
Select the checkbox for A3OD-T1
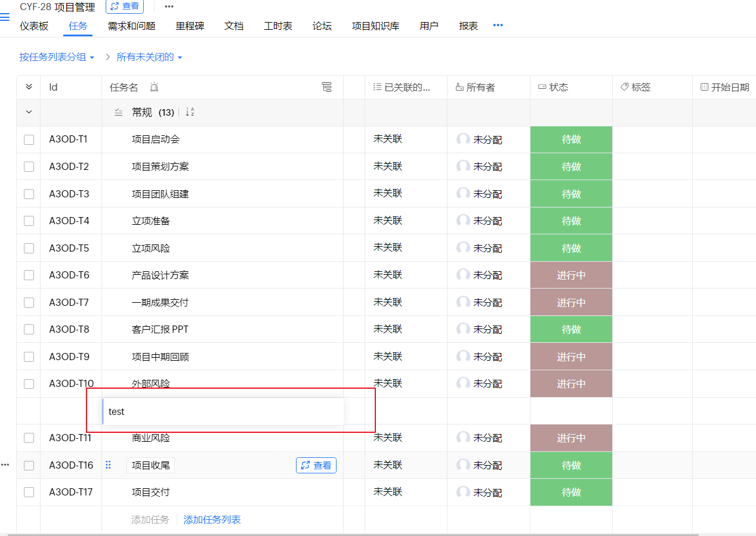coord(29,140)
